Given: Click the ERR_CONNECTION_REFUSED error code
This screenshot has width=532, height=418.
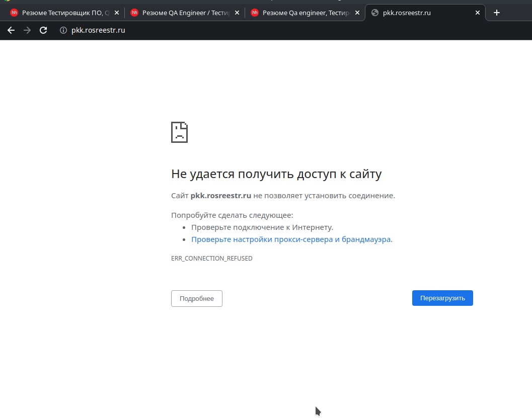Looking at the screenshot, I should coord(212,259).
